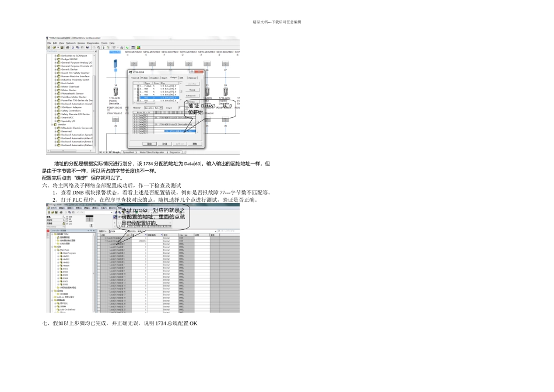
Task: Click 取消 Cancel button in 1756-DNB dialog
Action: coord(164,144)
